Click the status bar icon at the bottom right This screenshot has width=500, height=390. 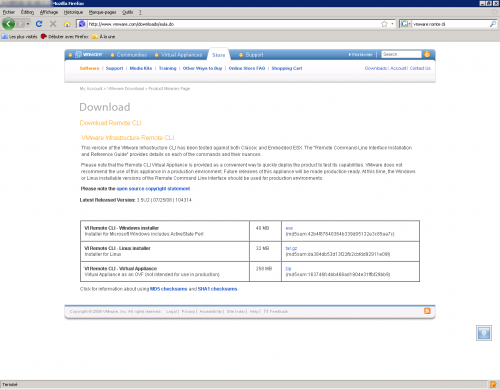click(x=493, y=385)
